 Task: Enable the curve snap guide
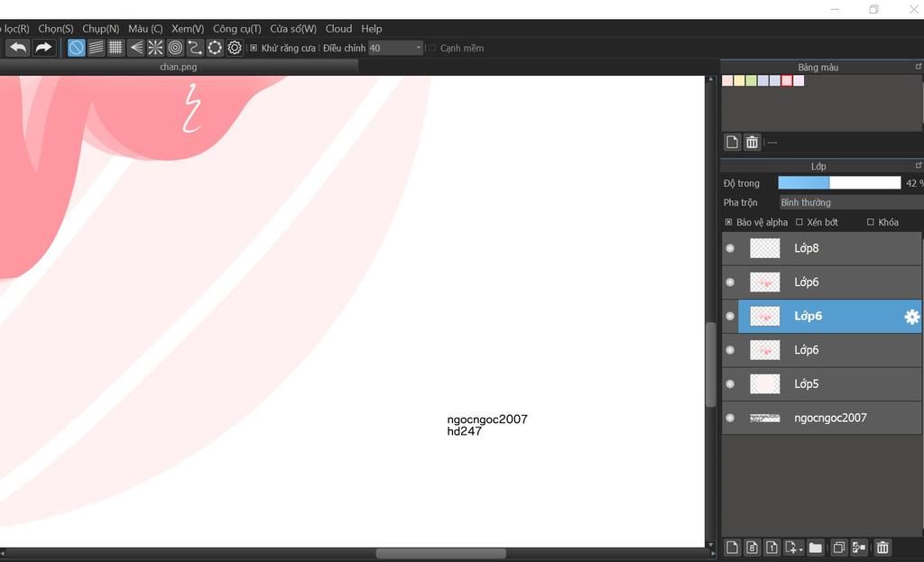(x=195, y=48)
